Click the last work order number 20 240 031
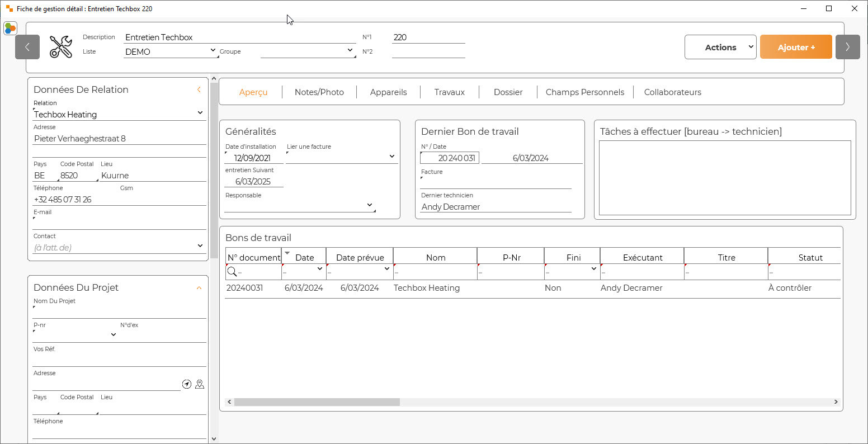 coord(450,158)
